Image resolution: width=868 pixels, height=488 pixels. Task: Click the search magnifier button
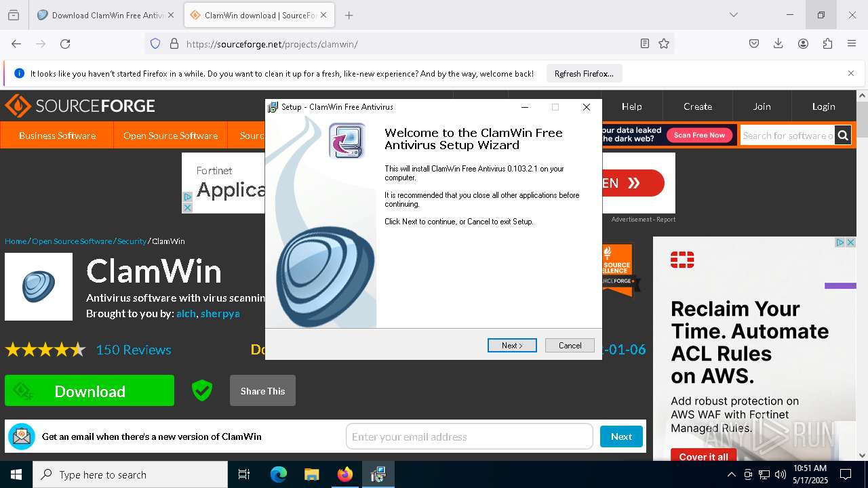(x=843, y=136)
